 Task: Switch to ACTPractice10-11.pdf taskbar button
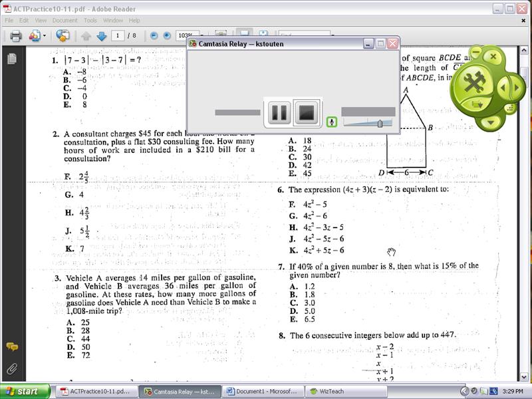pyautogui.click(x=96, y=391)
